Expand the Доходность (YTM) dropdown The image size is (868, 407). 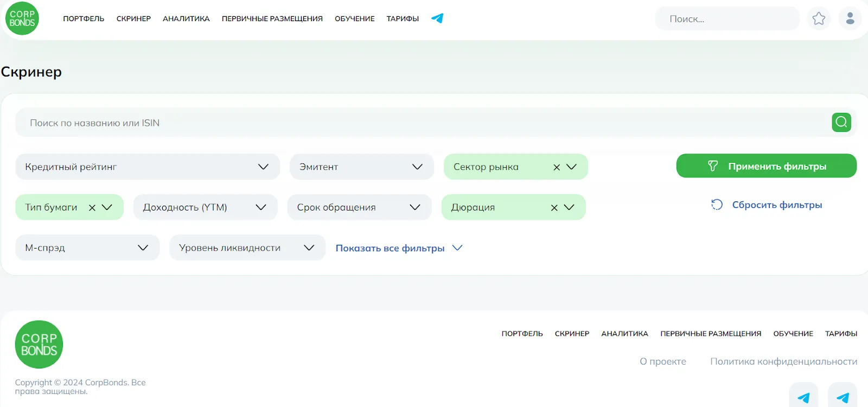(205, 207)
